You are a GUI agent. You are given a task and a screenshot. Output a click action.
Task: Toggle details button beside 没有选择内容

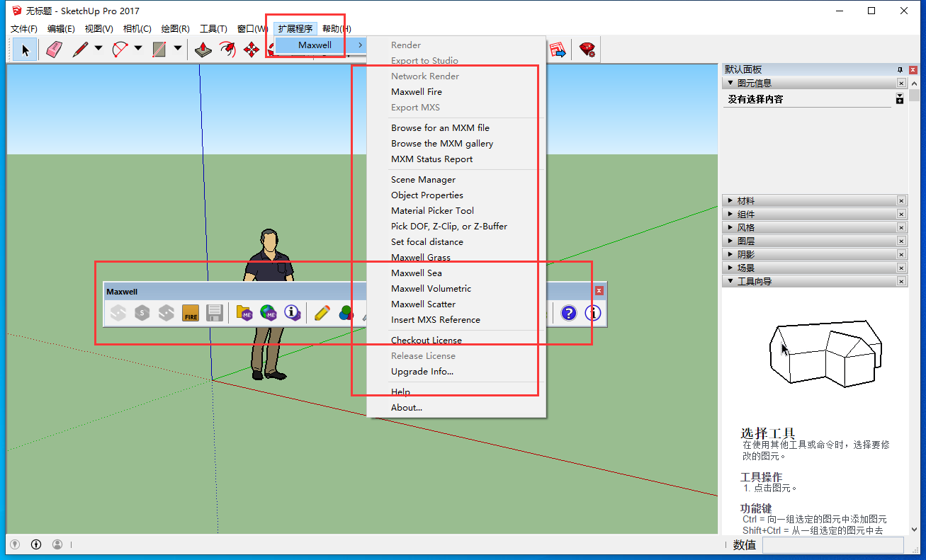pyautogui.click(x=900, y=99)
